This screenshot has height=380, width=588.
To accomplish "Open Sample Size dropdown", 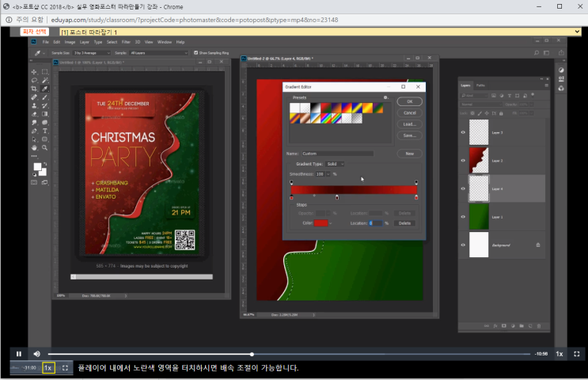I will 92,53.
